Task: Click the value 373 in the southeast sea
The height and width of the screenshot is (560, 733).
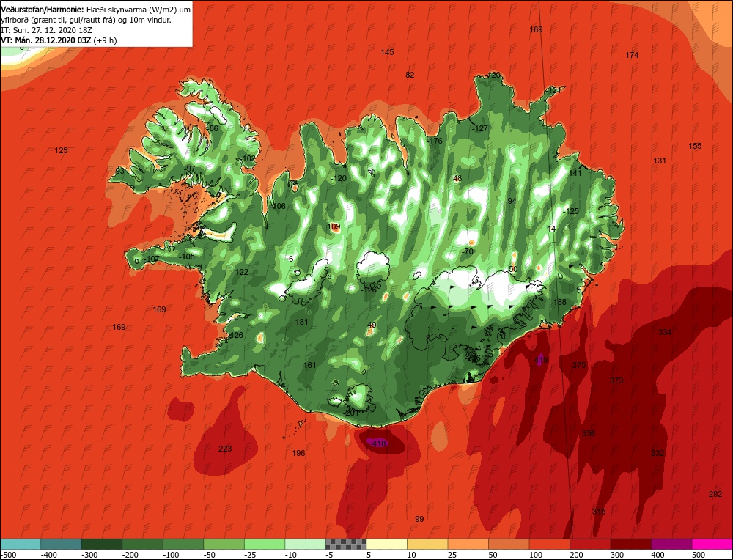Action: (616, 380)
